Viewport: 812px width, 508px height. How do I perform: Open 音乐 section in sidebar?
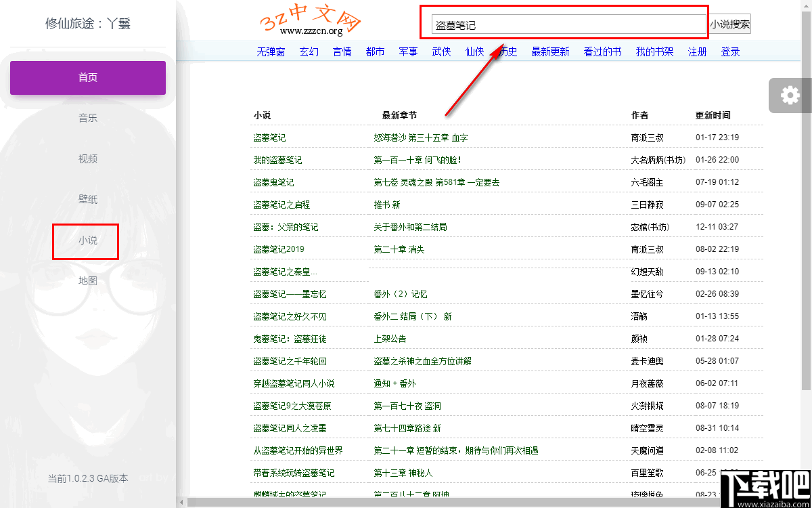[x=88, y=118]
